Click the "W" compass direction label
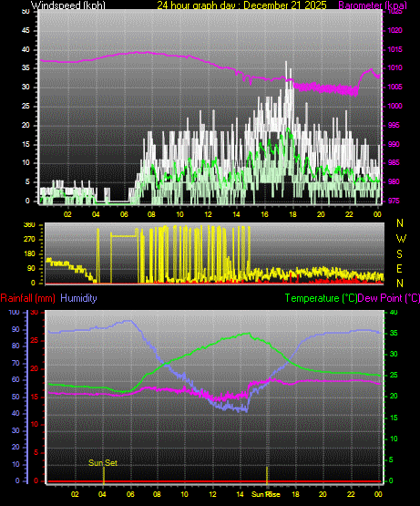 pos(401,239)
